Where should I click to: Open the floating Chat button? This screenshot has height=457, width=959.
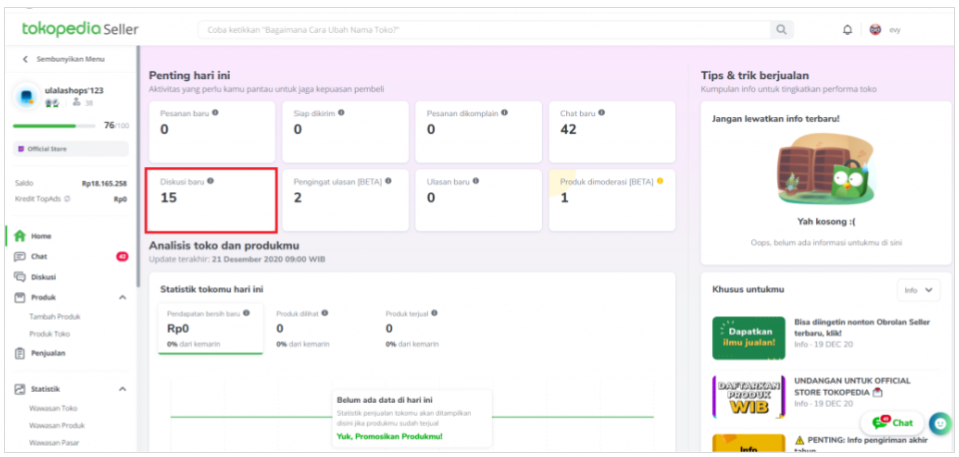pos(892,423)
